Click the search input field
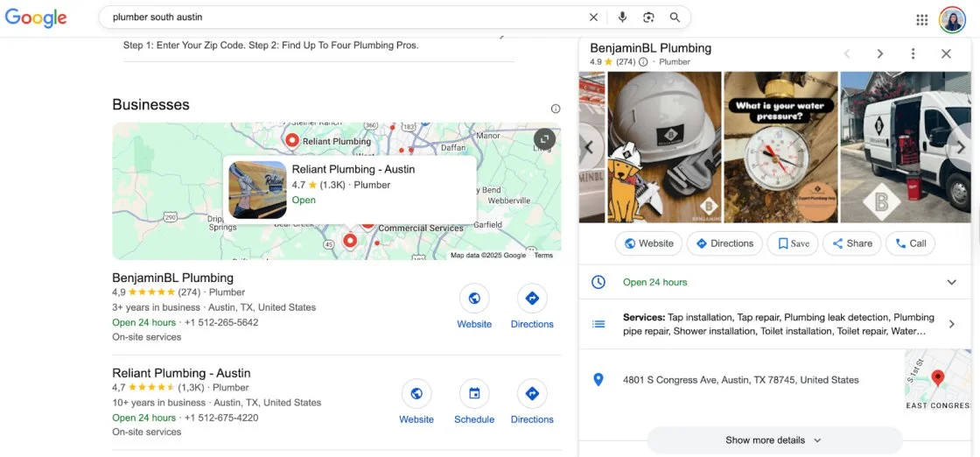 344,18
